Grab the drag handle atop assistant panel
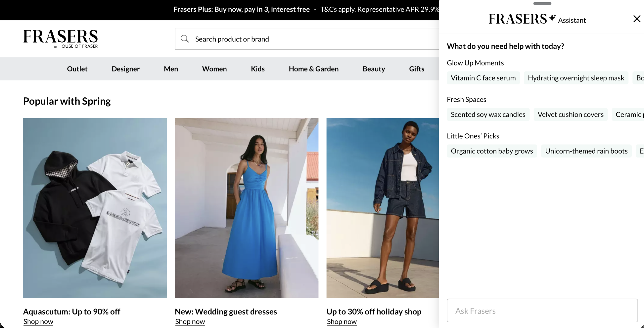The image size is (644, 328). [542, 4]
